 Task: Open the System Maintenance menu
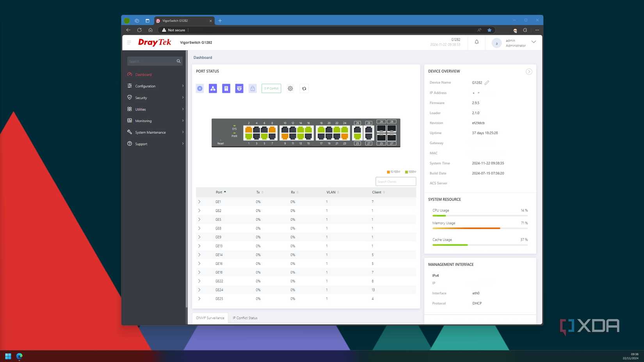pos(150,132)
